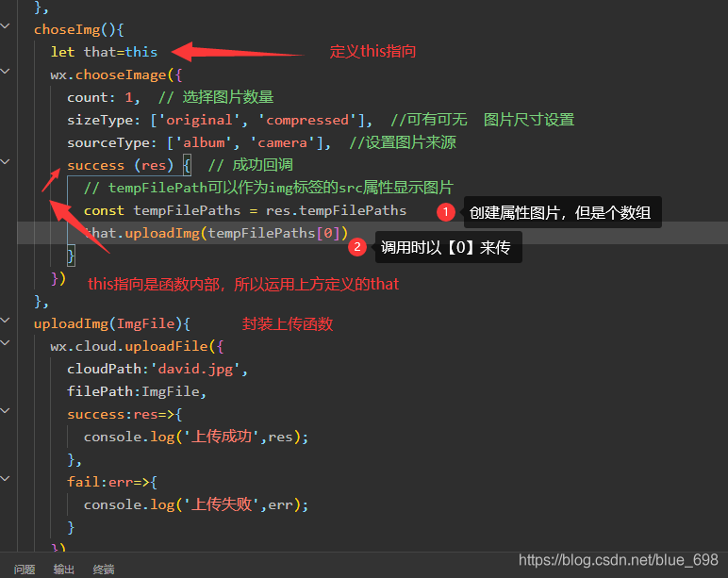Click the sourceType array line
The width and height of the screenshot is (728, 578).
pos(199,142)
